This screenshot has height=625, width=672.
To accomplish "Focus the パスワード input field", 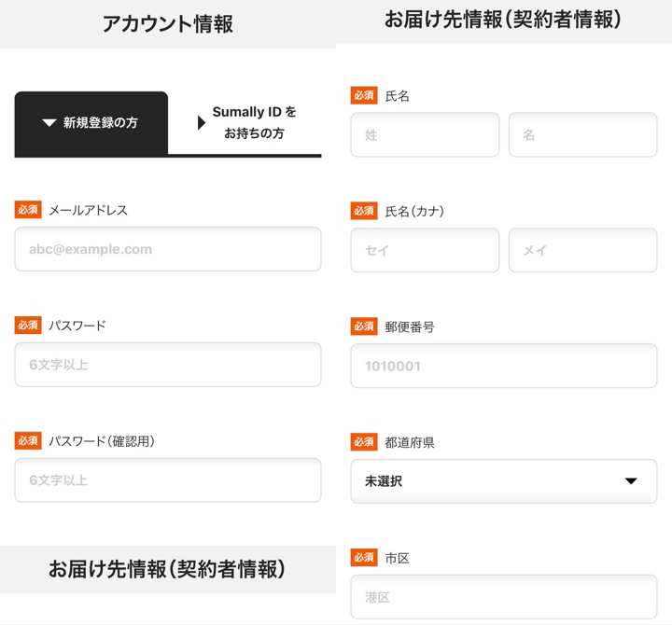I will click(x=168, y=365).
